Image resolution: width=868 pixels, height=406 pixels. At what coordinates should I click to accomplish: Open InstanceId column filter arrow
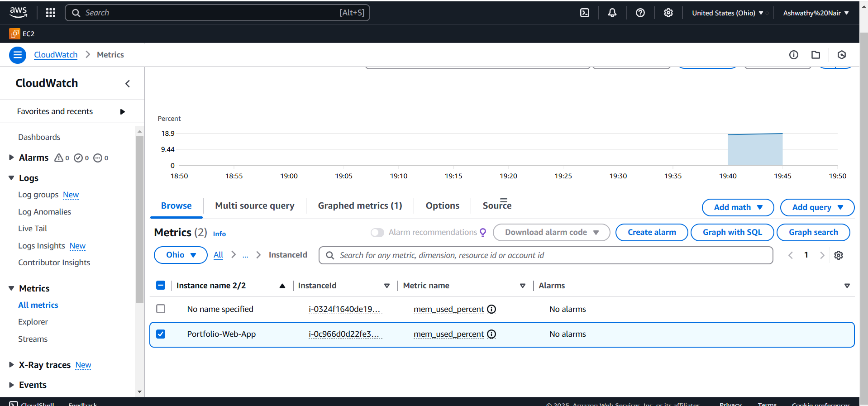(387, 286)
